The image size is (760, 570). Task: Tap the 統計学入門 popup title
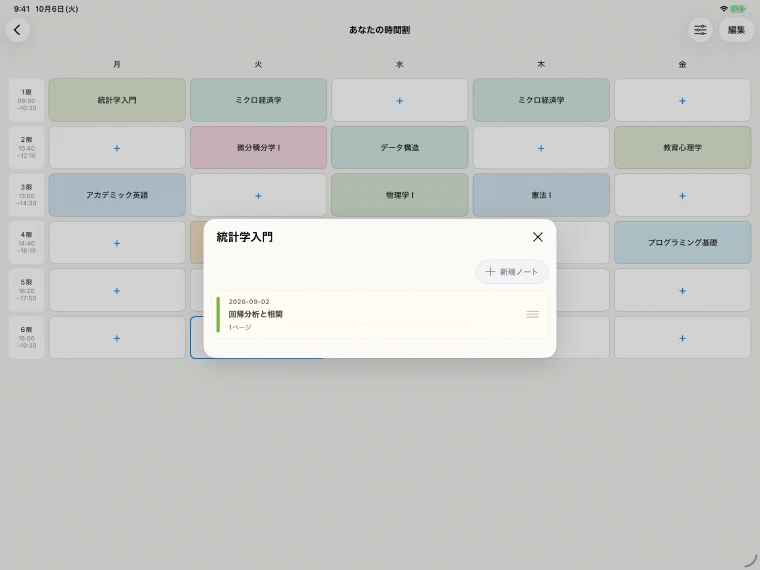click(x=245, y=237)
